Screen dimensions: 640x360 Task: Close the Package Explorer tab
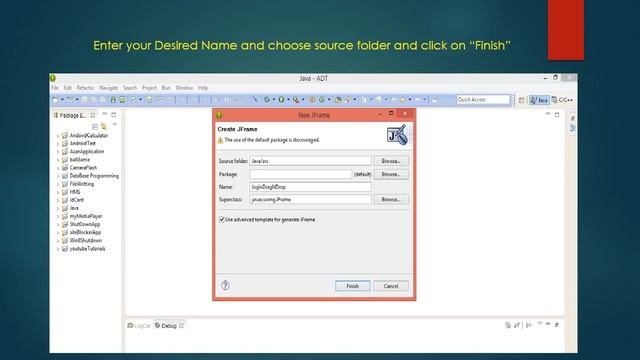click(x=93, y=116)
